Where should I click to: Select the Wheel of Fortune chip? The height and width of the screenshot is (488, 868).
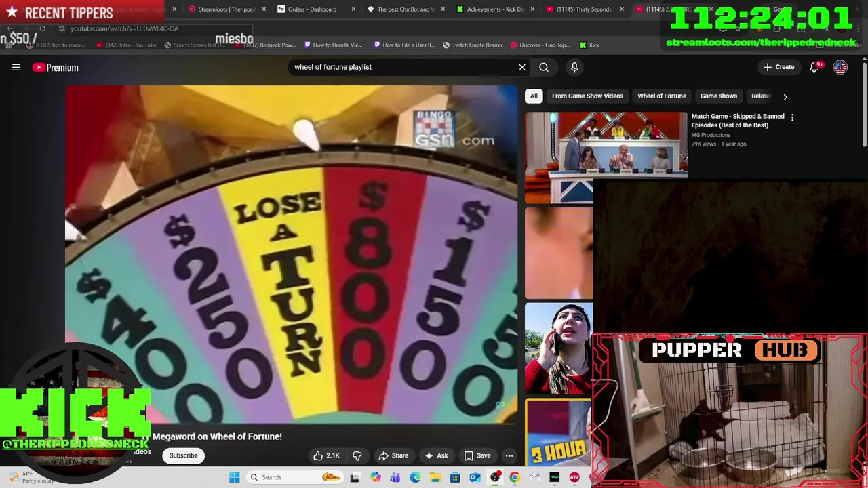(662, 96)
